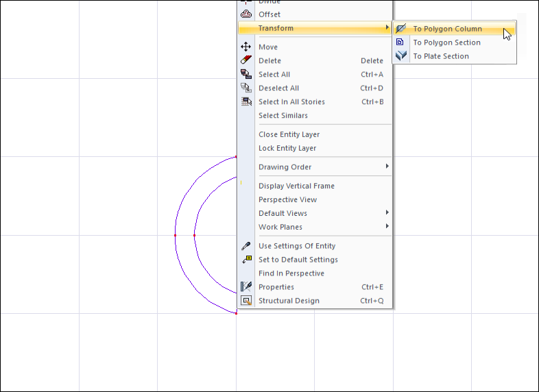
Task: Choose Deselect All menu entry
Action: point(315,88)
